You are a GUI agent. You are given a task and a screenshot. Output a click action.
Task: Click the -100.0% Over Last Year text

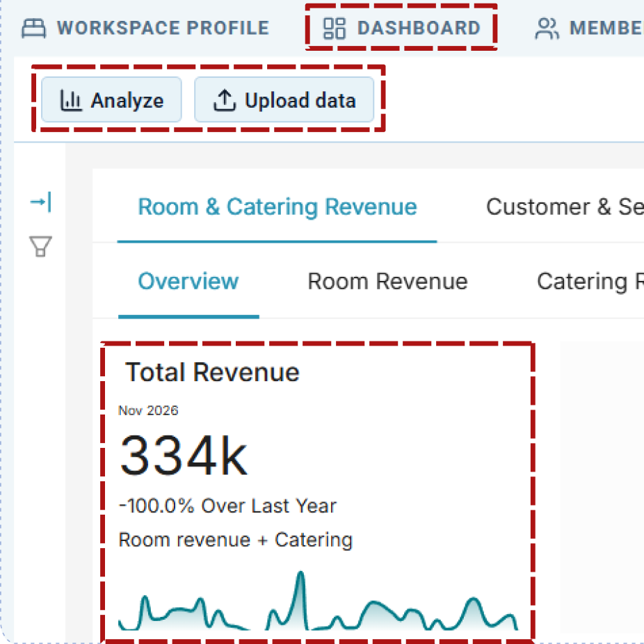point(227,506)
